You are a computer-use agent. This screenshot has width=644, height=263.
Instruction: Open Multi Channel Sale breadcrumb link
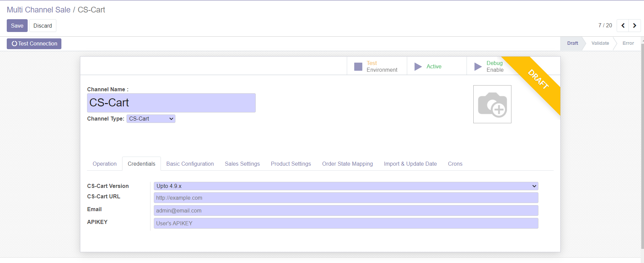(x=38, y=10)
